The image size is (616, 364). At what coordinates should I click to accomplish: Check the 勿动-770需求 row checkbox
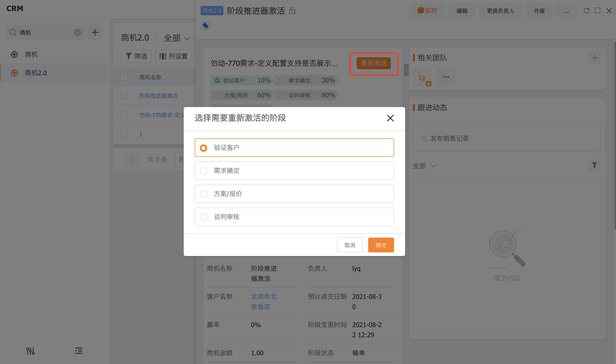point(124,115)
